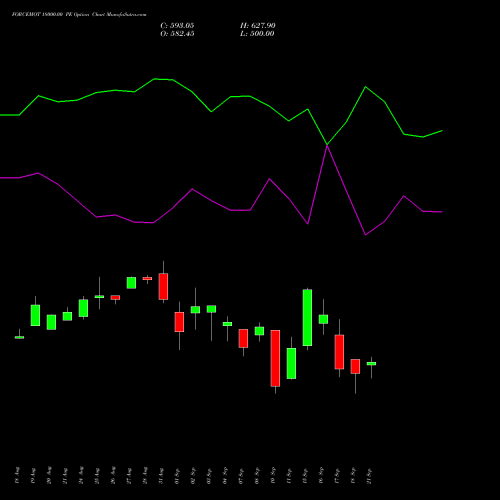Click the '08 Sep' date axis label

coord(257,476)
